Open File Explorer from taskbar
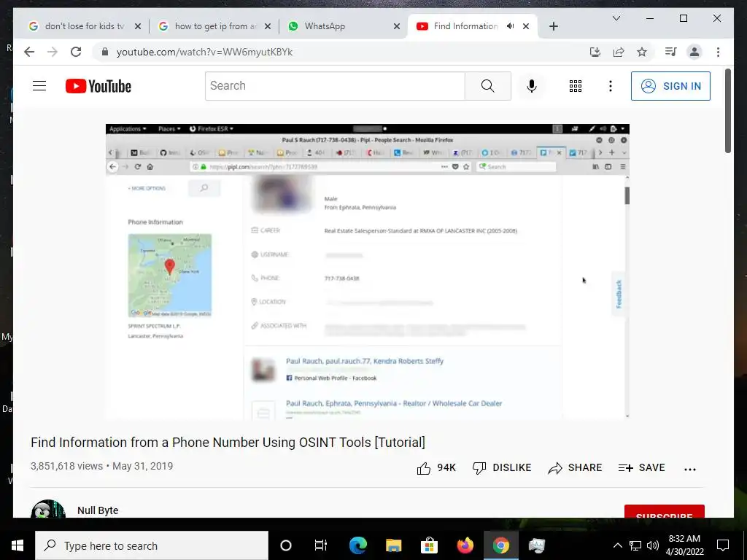The width and height of the screenshot is (747, 560). click(393, 545)
